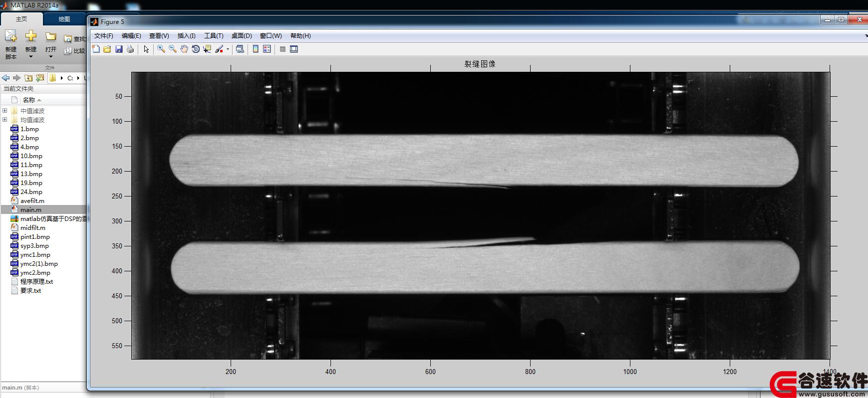Viewport: 868px width, 398px height.
Task: Insert a colorbar using the toolbar icon
Action: [x=256, y=49]
